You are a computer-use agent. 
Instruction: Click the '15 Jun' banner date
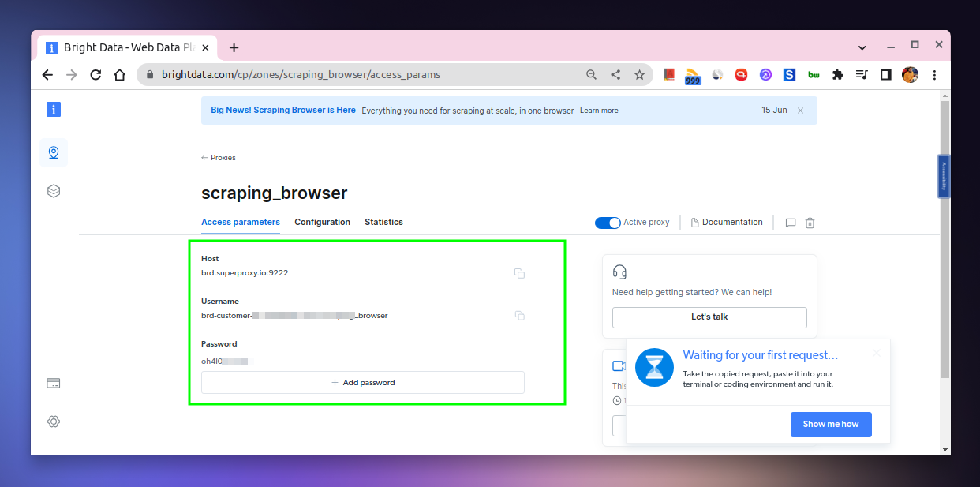774,111
